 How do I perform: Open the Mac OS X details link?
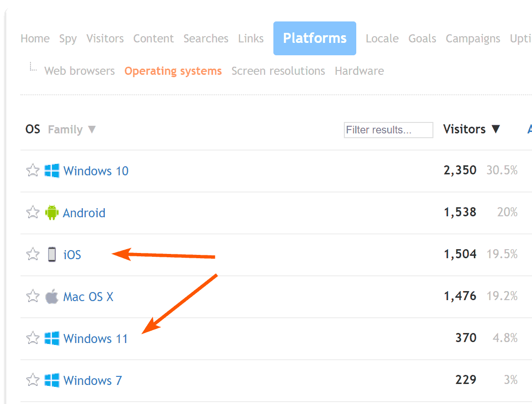[88, 297]
